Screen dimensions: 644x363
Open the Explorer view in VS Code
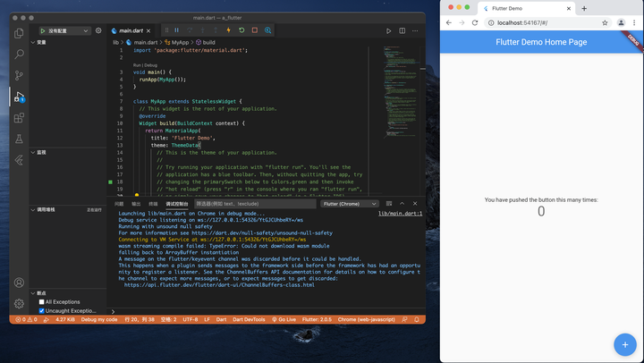point(19,33)
